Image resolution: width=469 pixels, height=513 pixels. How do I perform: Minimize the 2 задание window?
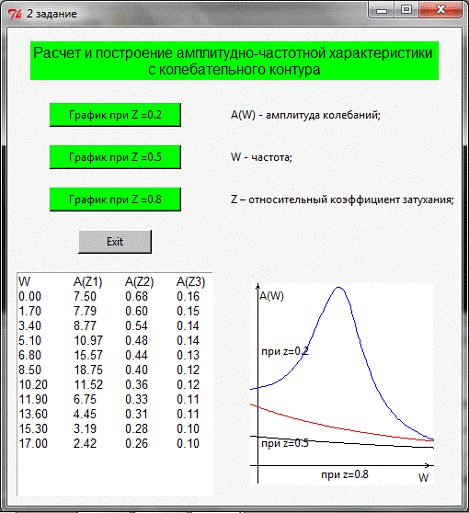click(381, 10)
